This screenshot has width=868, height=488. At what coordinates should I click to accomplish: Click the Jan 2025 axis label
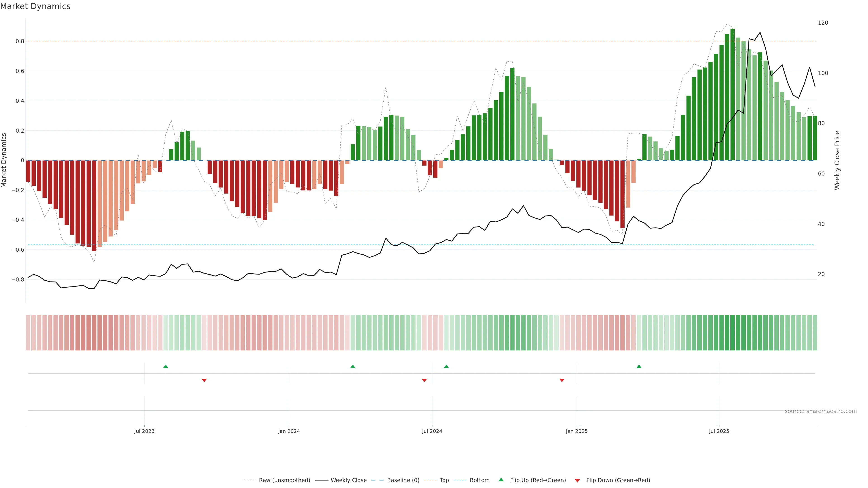577,431
